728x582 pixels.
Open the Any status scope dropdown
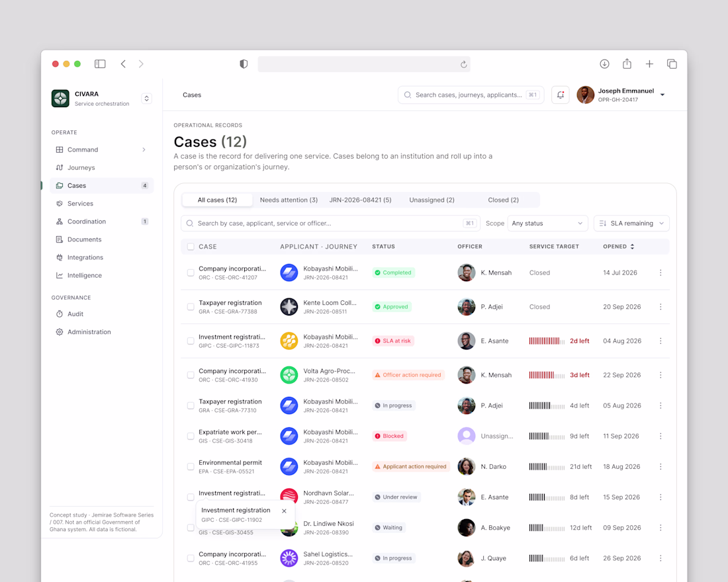(547, 224)
